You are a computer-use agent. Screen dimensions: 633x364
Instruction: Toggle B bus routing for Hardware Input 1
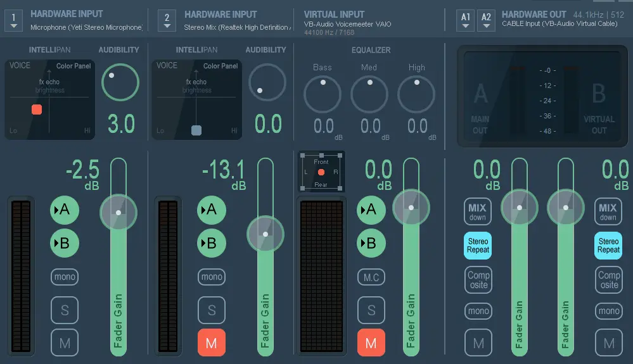point(65,242)
